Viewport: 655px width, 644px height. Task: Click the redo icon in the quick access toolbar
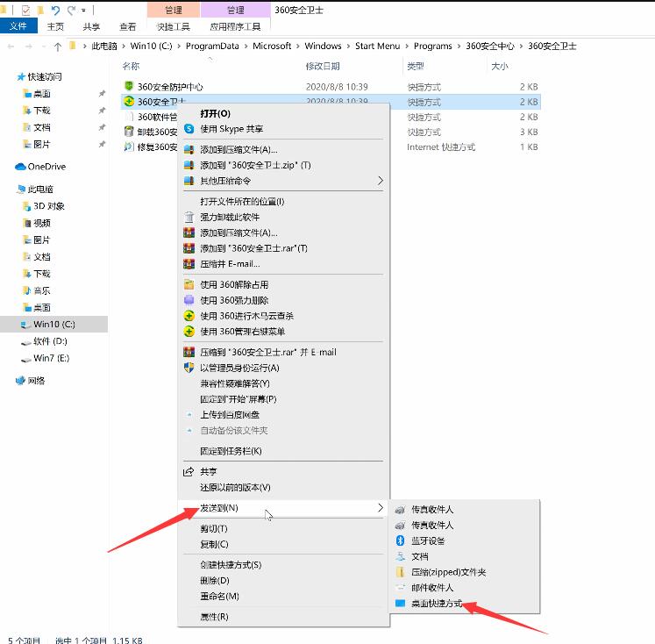click(x=71, y=10)
